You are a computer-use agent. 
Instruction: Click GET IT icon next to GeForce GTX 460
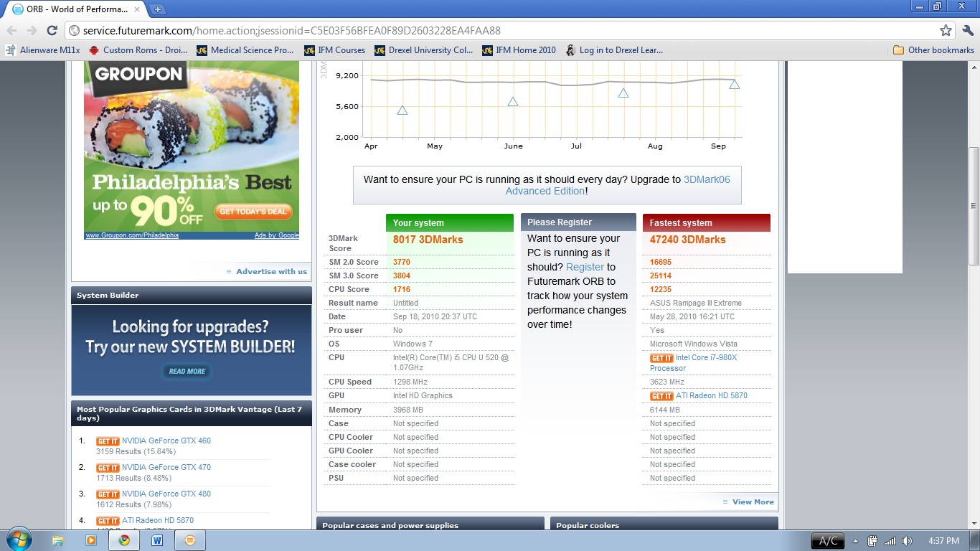click(108, 441)
